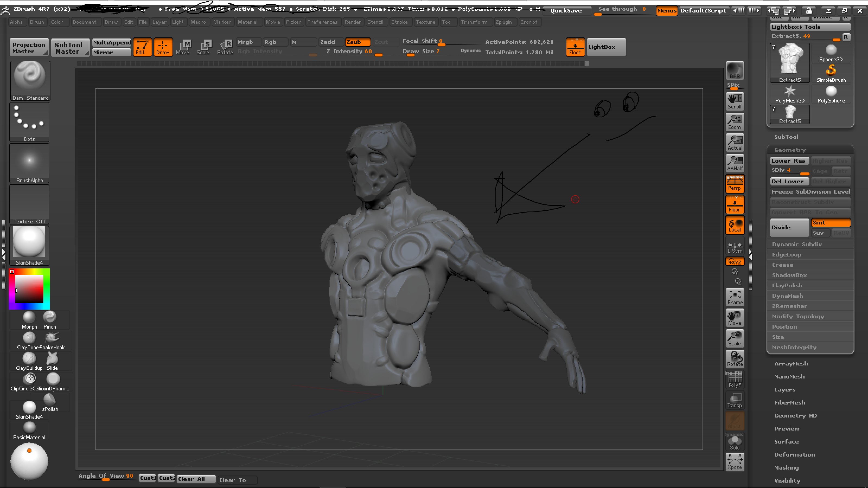Viewport: 868px width, 488px height.
Task: Click the QuickSave button
Action: click(x=566, y=11)
